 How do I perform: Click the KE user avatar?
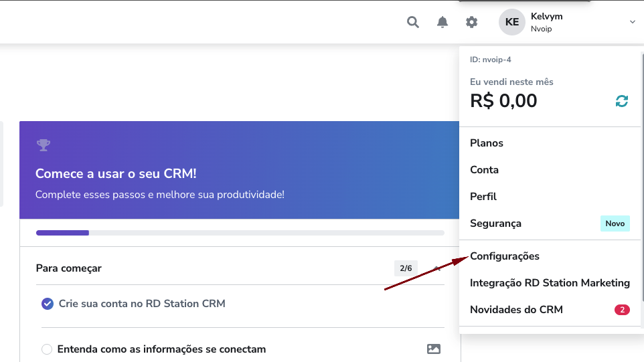coord(512,22)
